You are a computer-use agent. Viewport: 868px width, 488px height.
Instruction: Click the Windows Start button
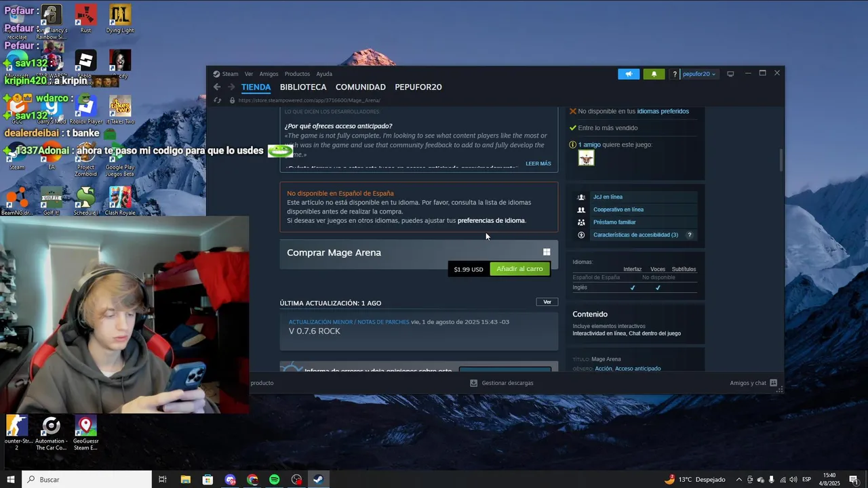(x=11, y=479)
